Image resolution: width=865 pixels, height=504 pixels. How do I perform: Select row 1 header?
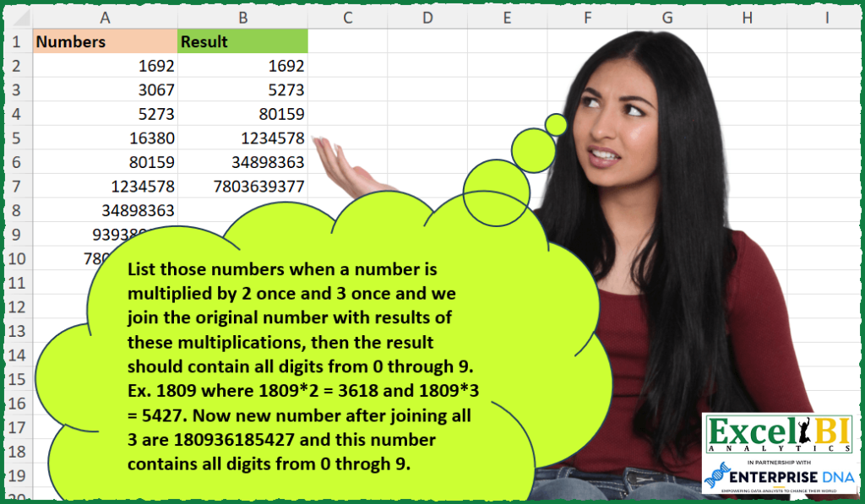point(17,41)
